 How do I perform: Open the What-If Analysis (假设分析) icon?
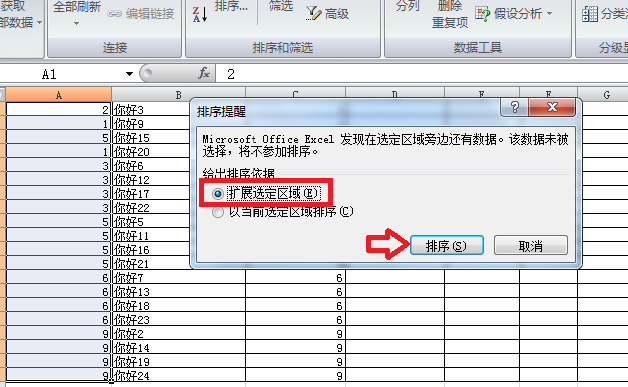(x=483, y=14)
